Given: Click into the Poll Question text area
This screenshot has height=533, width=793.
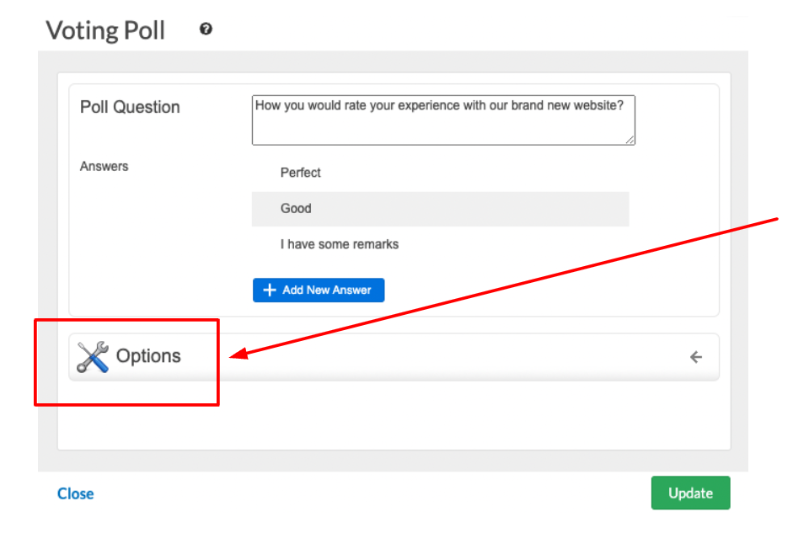Looking at the screenshot, I should coord(443,120).
